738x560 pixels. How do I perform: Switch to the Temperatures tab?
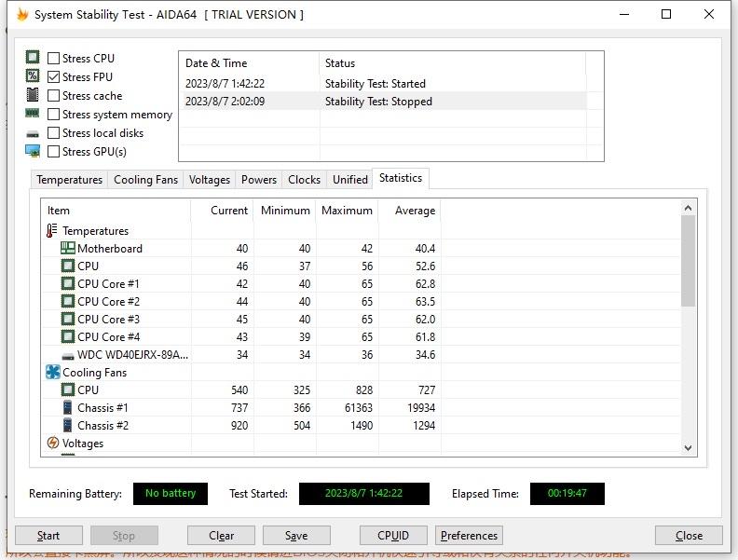tap(69, 180)
